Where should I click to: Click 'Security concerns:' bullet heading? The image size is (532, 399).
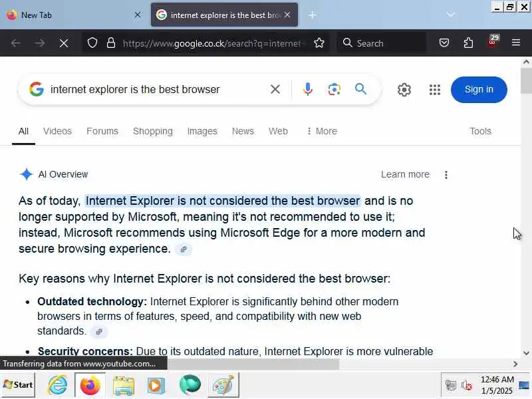point(85,352)
